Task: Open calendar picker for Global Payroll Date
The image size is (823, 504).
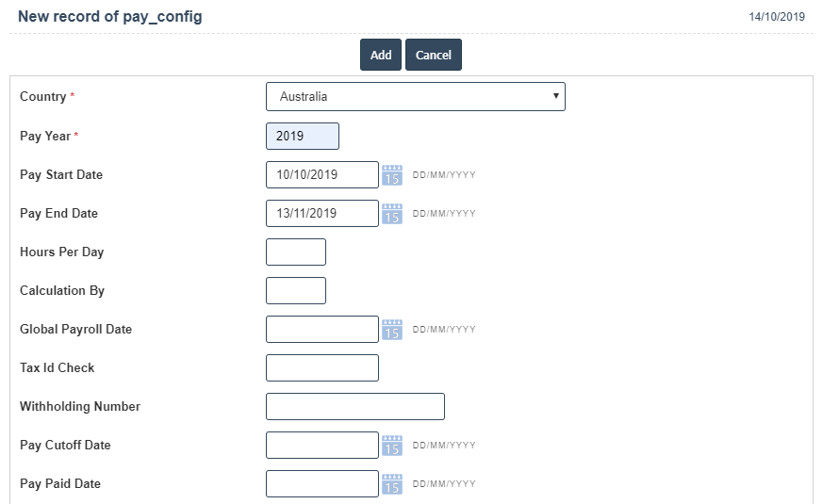Action: (392, 330)
